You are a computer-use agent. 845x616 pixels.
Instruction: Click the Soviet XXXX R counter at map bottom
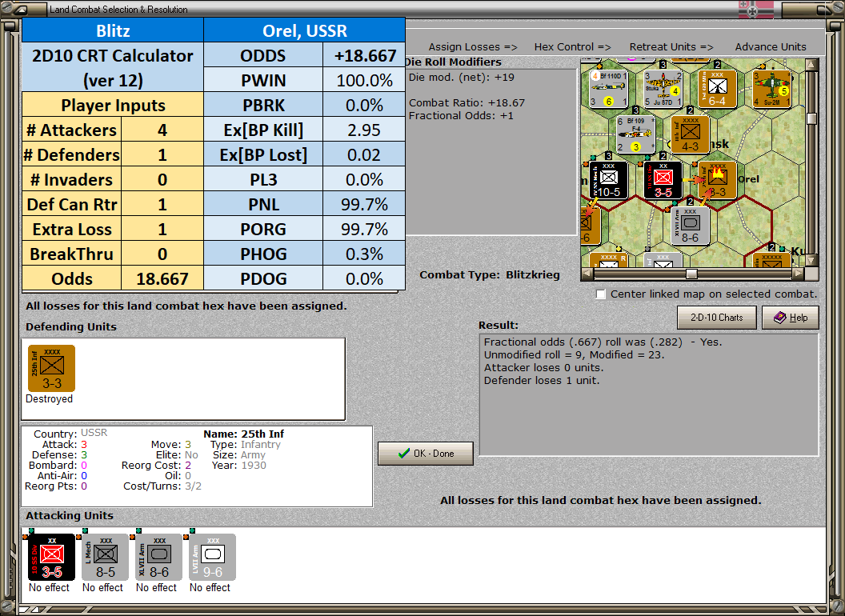coord(608,260)
